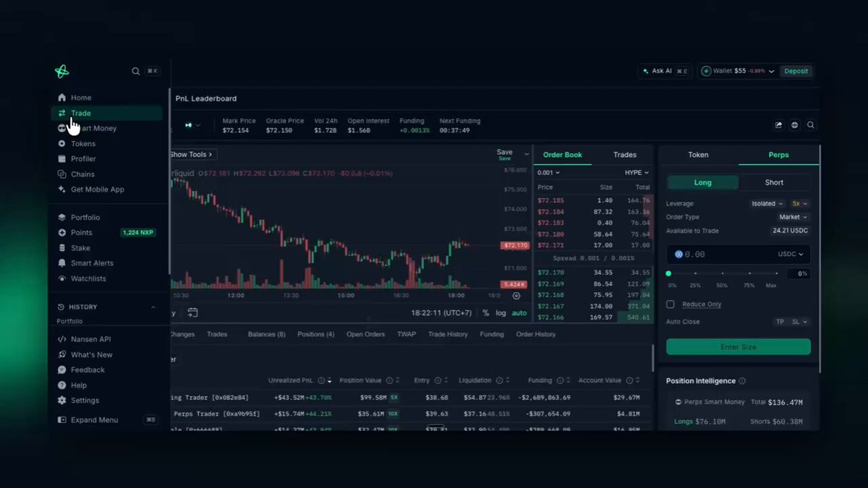Select the Perps tab in order form
The width and height of the screenshot is (868, 488).
click(778, 155)
